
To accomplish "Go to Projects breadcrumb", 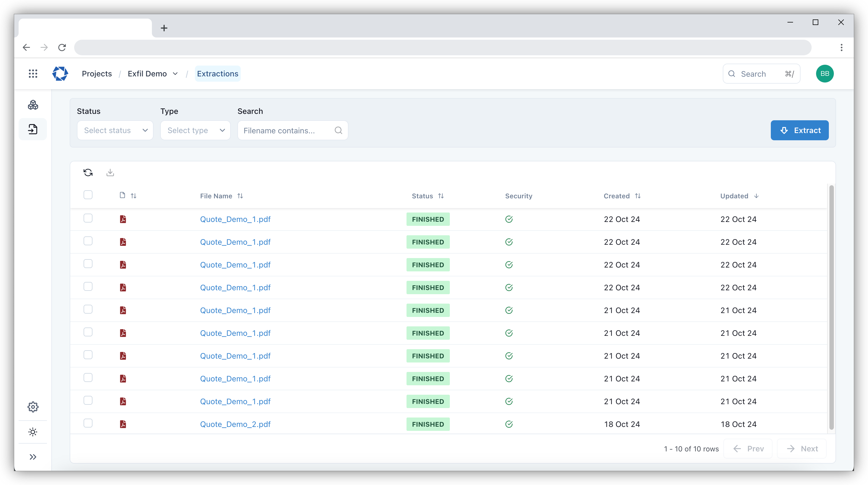I will (97, 74).
